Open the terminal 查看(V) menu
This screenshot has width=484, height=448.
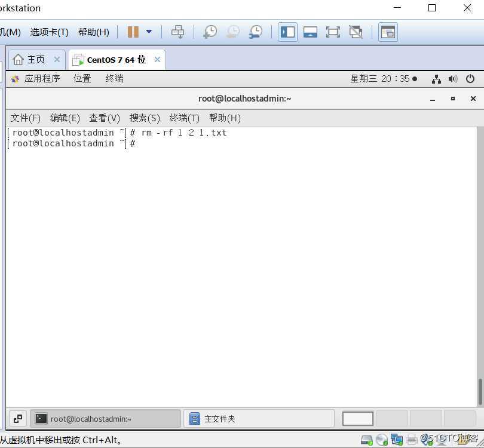coord(105,118)
